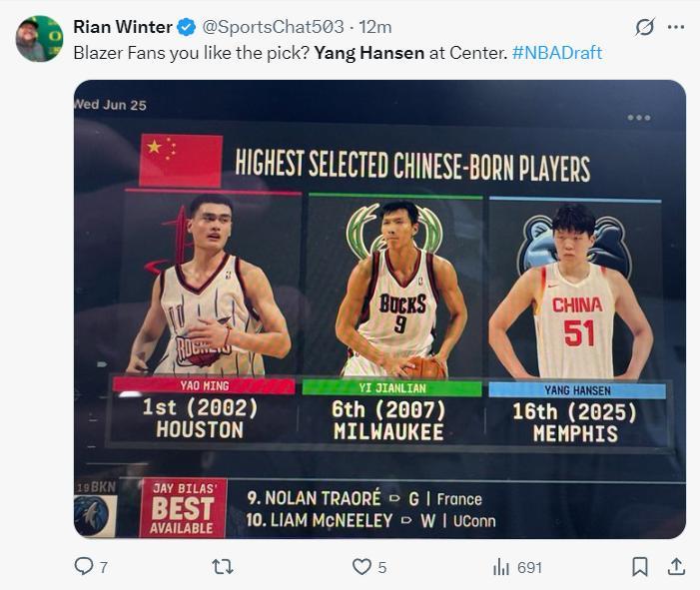Image resolution: width=700 pixels, height=590 pixels.
Task: Open view analytics bar chart icon
Action: pyautogui.click(x=501, y=567)
